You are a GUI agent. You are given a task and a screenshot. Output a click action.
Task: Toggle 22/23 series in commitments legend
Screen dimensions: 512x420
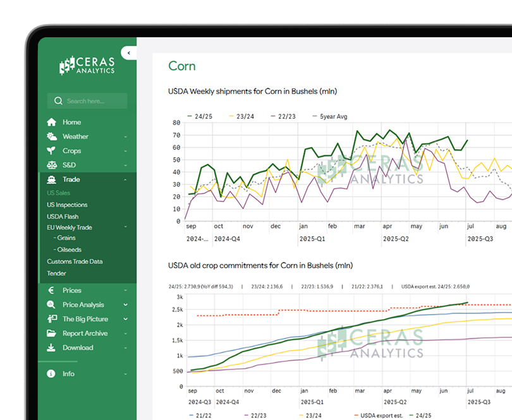tap(255, 416)
